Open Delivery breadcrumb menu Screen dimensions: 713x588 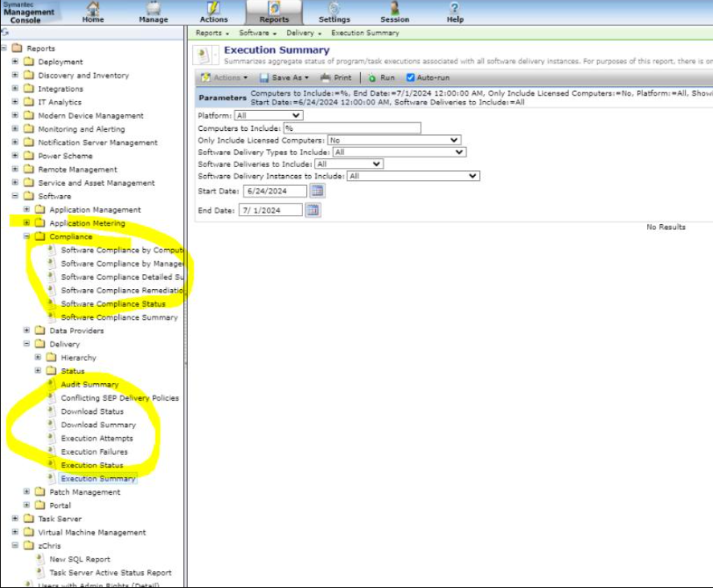[x=304, y=33]
